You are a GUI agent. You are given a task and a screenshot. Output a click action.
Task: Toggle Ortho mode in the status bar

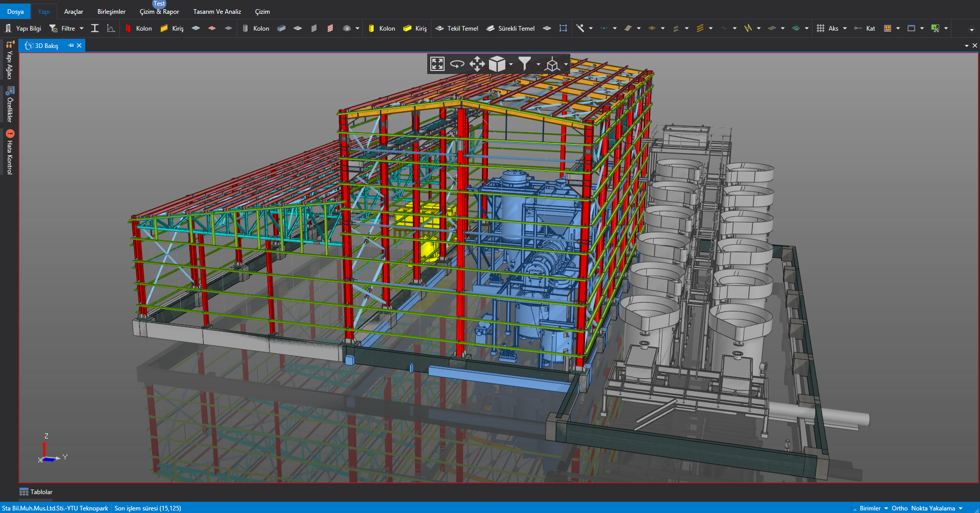click(x=899, y=508)
